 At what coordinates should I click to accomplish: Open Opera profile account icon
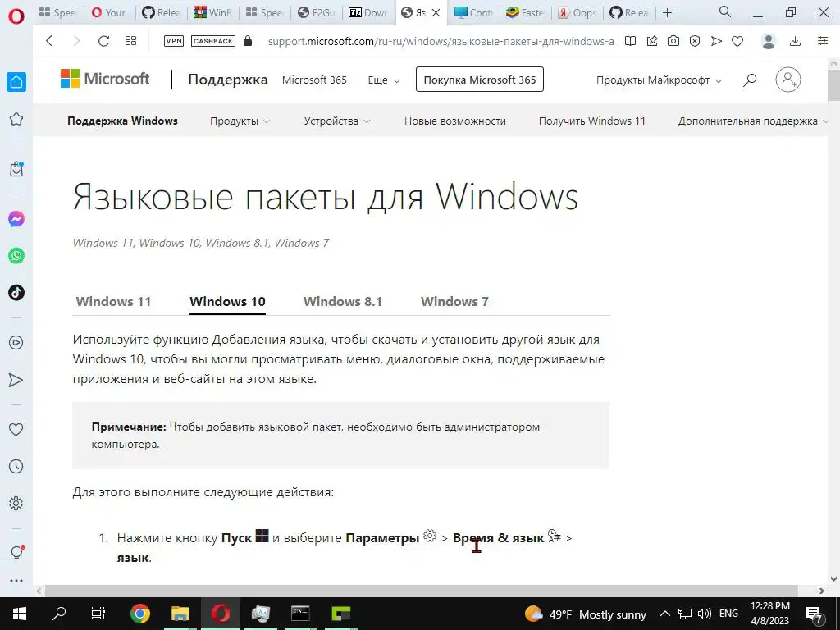coord(769,41)
